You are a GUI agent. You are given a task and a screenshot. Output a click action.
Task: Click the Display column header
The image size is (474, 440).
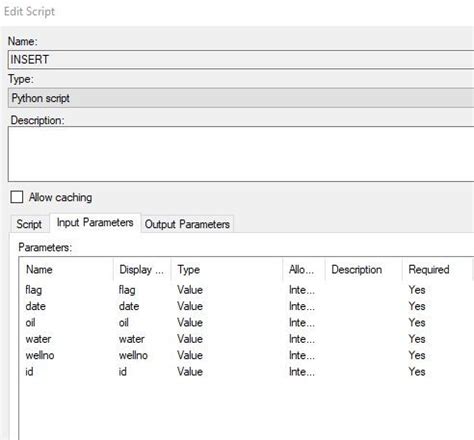coord(141,269)
